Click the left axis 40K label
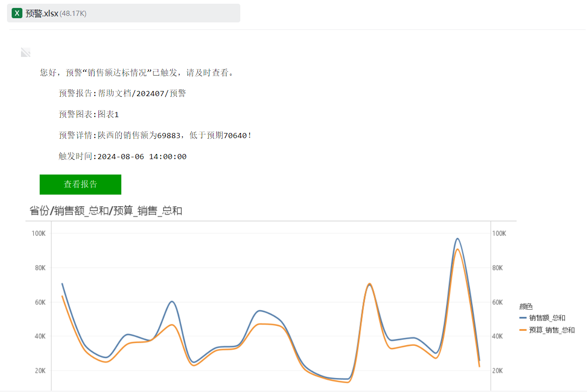The width and height of the screenshot is (587, 392). coord(40,336)
